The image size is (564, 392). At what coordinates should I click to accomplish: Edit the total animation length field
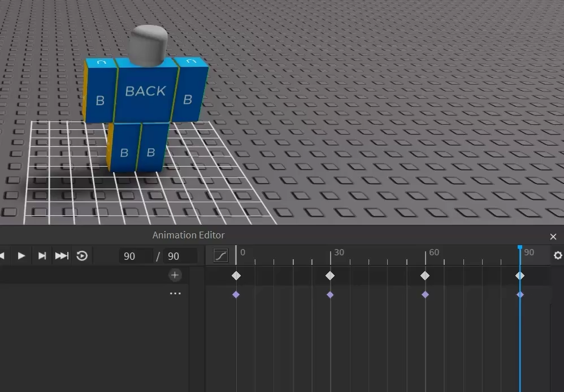point(180,256)
